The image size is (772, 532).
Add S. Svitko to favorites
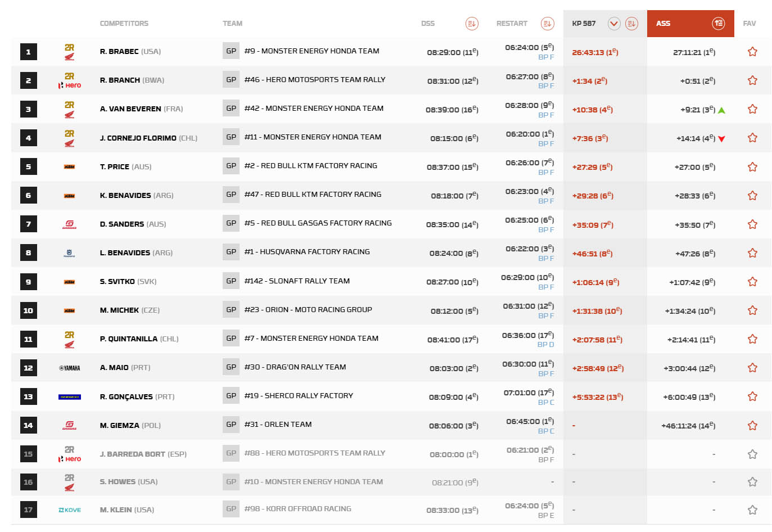coord(752,282)
